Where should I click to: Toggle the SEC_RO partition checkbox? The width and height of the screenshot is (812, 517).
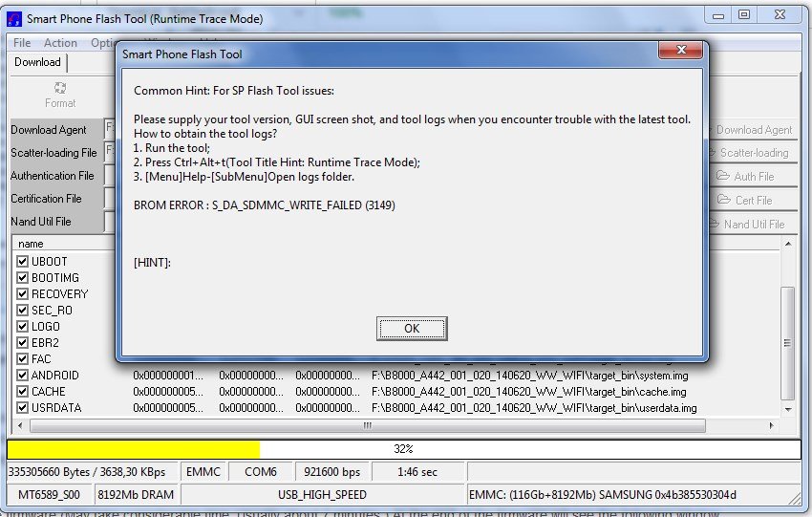coord(22,310)
